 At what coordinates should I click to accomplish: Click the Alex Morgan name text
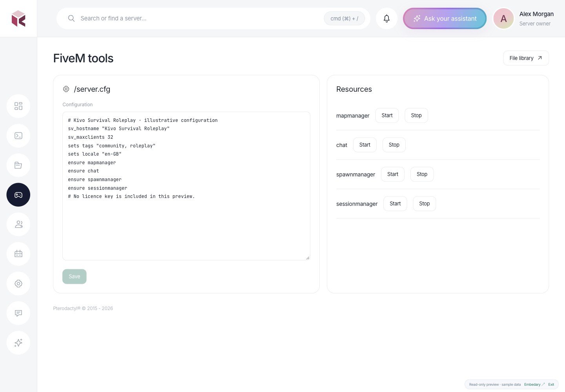[536, 14]
